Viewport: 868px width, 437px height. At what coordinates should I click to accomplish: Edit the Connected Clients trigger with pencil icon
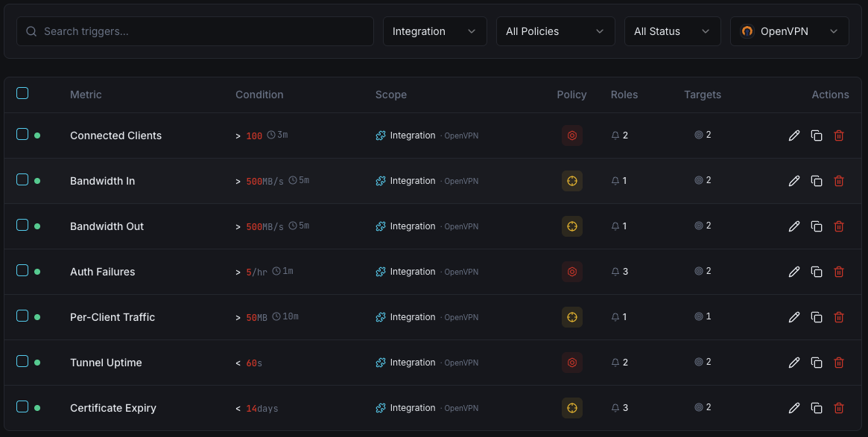[x=793, y=135]
